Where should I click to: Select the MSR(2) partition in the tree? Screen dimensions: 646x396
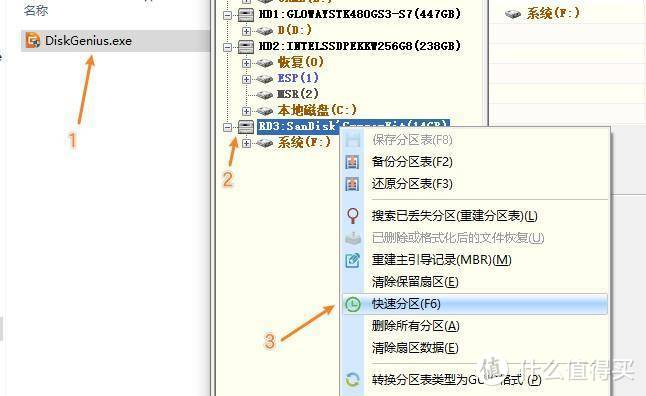[297, 94]
